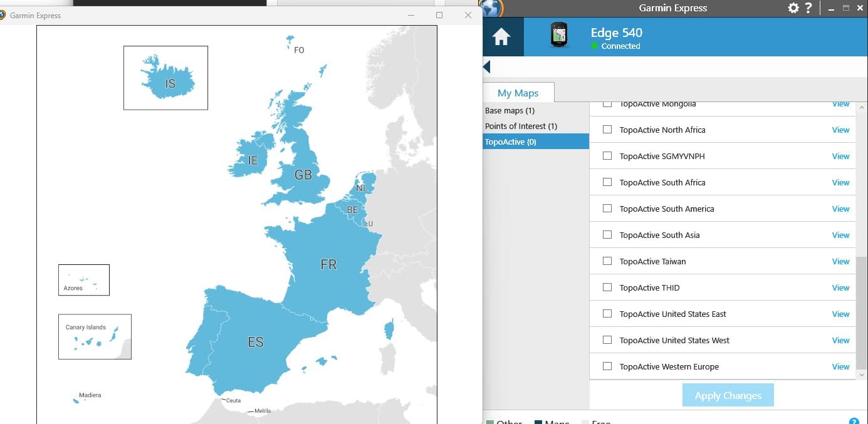Image resolution: width=868 pixels, height=424 pixels.
Task: Check TopoActive South Asia
Action: pos(607,235)
